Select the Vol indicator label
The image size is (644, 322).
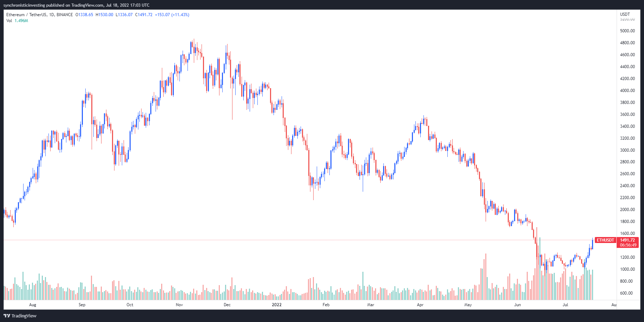tap(9, 21)
